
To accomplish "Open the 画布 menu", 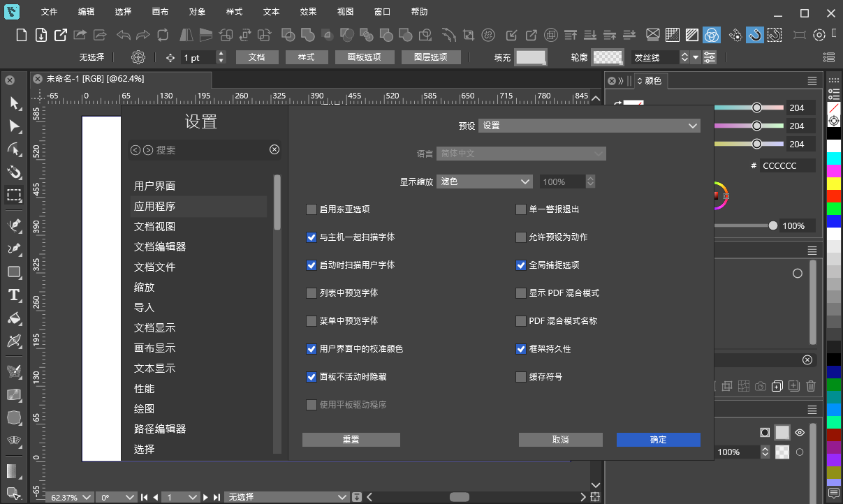I will pyautogui.click(x=161, y=11).
